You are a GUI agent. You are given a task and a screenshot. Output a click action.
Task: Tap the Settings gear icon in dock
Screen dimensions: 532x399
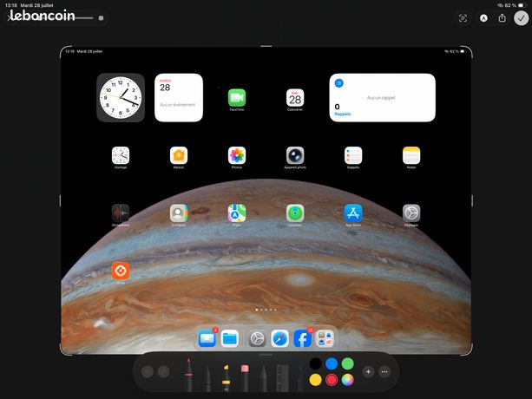click(257, 338)
